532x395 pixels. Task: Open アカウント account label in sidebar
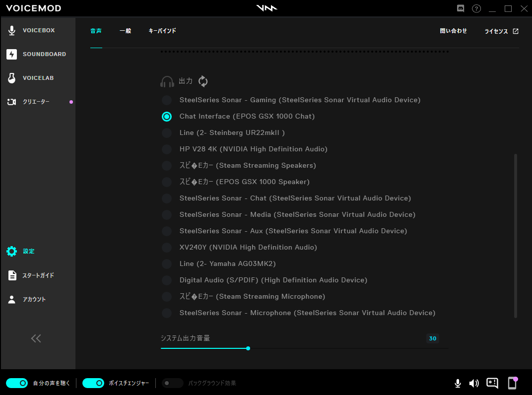34,299
